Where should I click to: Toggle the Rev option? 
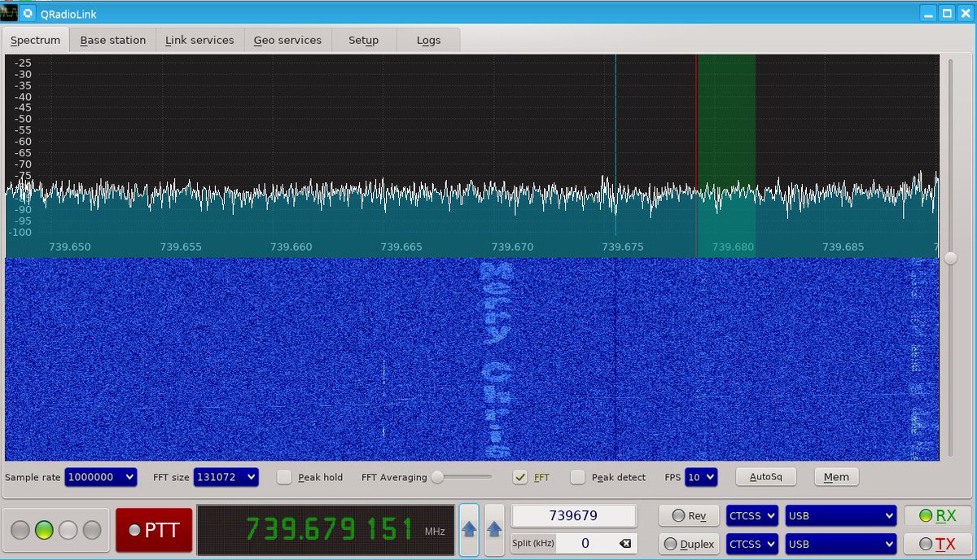(x=689, y=515)
